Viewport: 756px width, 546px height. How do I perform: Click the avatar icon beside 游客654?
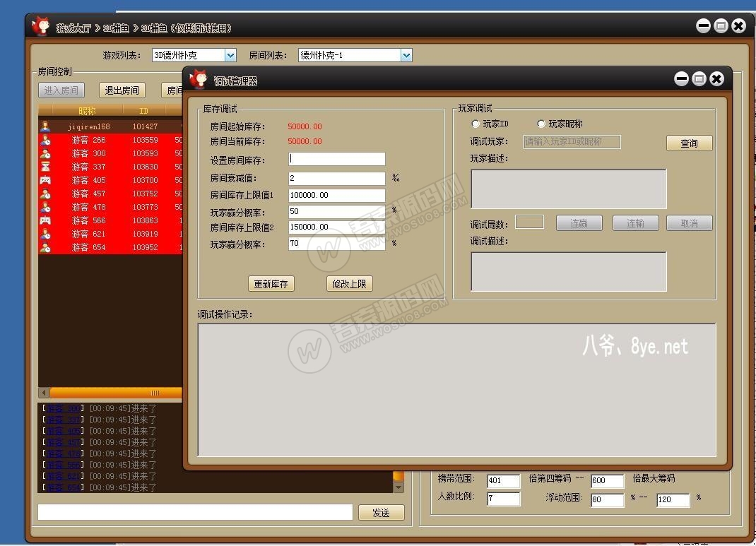[44, 247]
